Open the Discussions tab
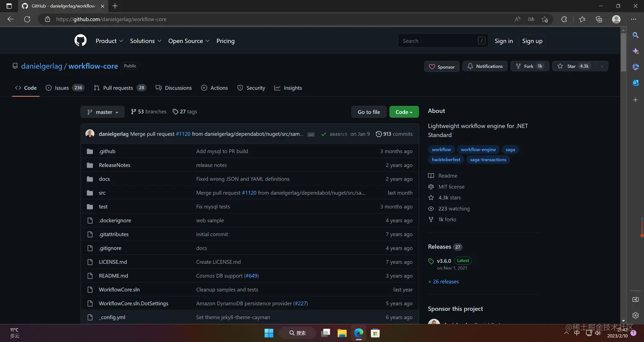 [174, 88]
